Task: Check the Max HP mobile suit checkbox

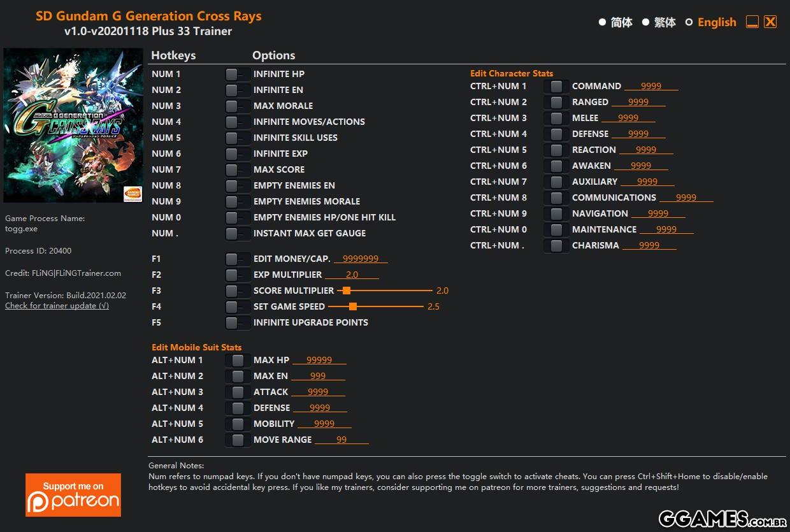Action: [x=238, y=360]
